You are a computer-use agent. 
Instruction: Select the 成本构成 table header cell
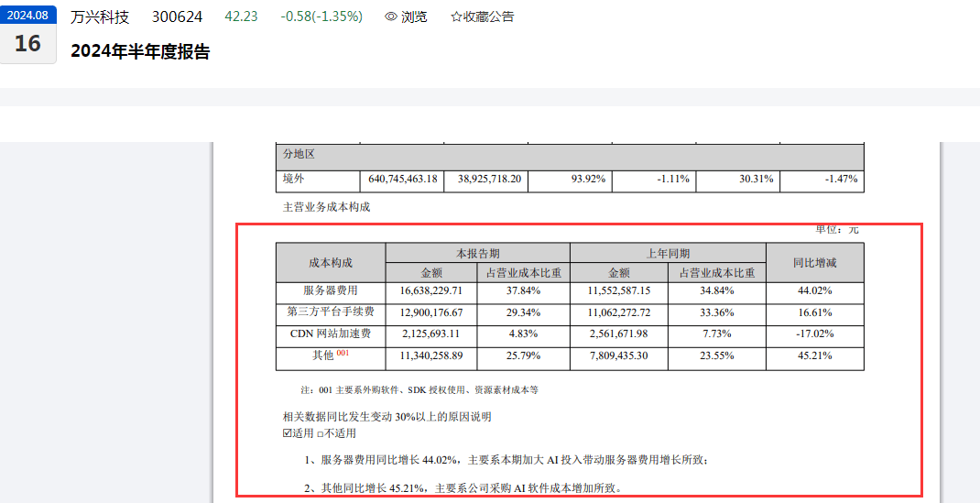(331, 263)
